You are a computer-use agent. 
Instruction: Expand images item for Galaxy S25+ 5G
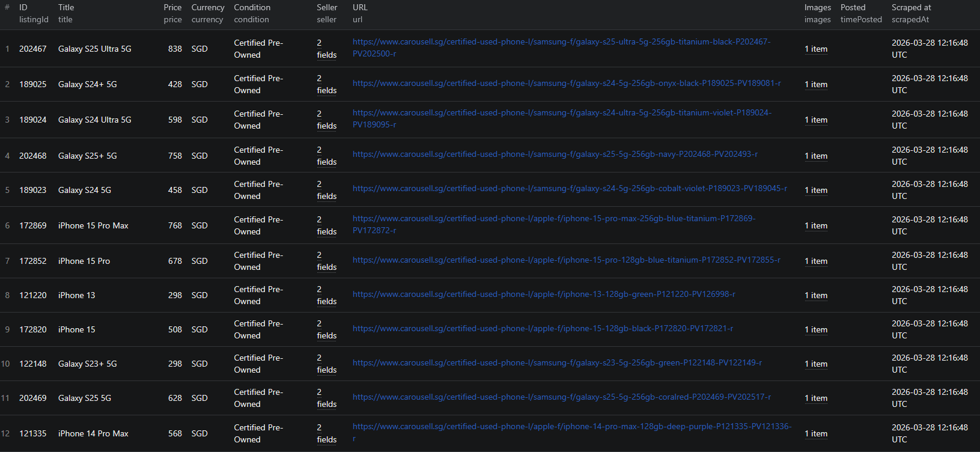click(x=815, y=156)
